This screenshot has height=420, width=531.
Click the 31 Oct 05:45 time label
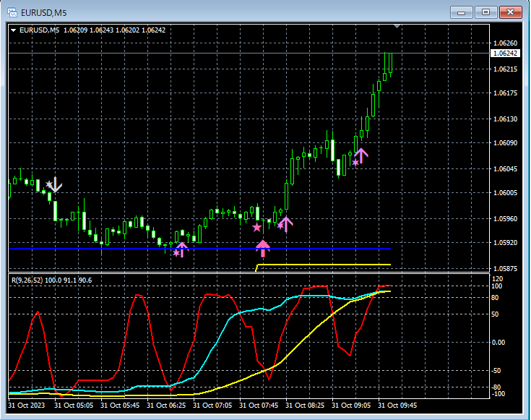tap(120, 406)
